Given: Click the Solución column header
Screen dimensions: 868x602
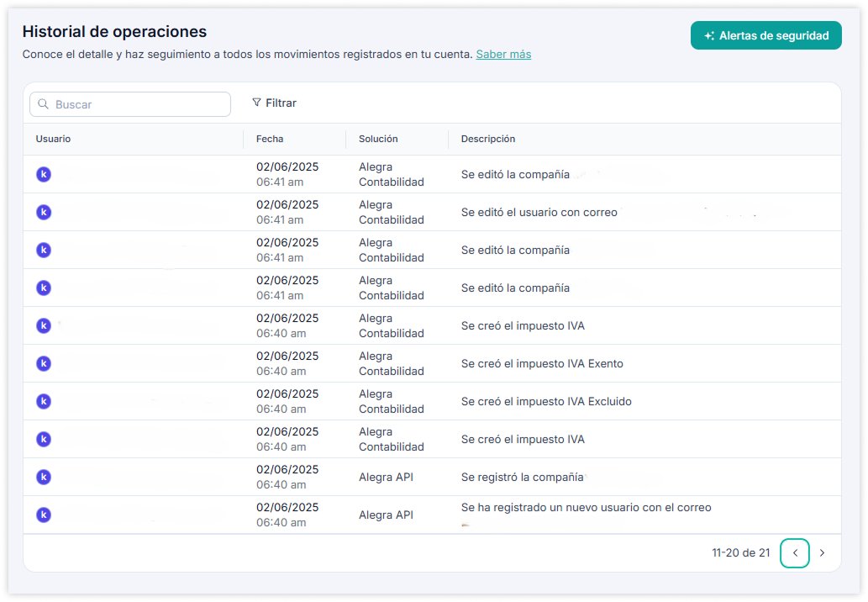Looking at the screenshot, I should pyautogui.click(x=378, y=139).
